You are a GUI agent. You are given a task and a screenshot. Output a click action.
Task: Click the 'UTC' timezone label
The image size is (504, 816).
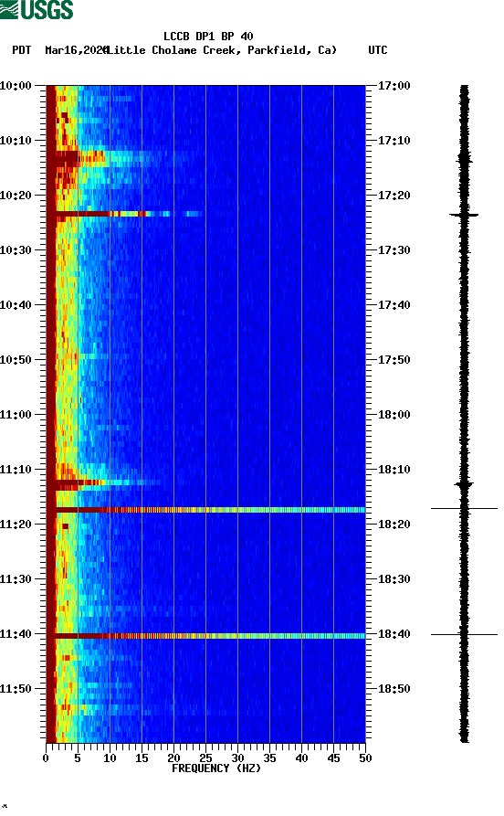coord(378,50)
